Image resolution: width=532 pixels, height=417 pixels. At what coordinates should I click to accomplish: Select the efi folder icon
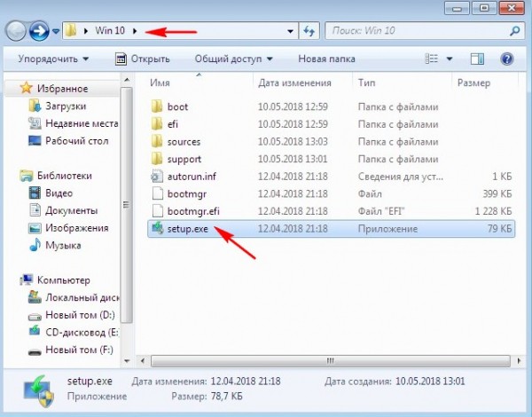[157, 124]
